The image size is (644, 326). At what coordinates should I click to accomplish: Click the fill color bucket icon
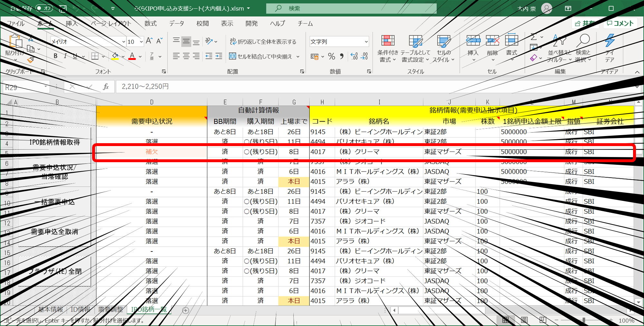pos(115,56)
